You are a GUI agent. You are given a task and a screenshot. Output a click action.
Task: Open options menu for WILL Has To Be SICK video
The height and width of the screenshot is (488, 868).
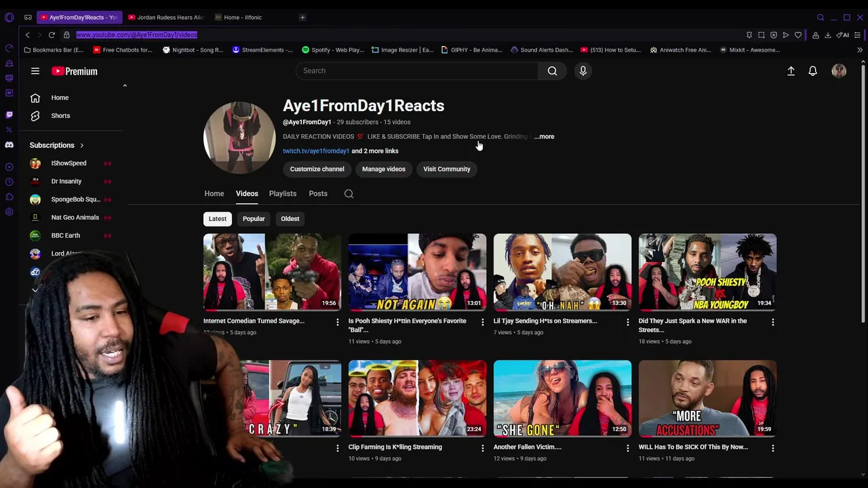click(x=772, y=448)
